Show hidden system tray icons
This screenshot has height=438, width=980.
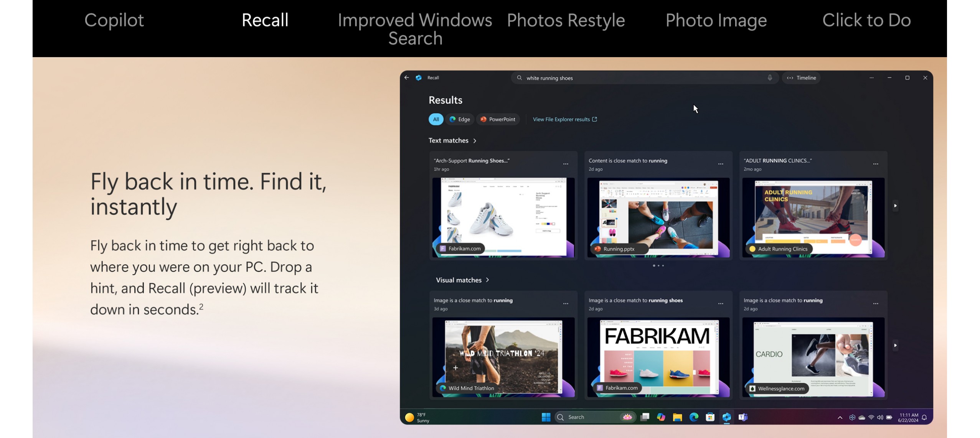pos(840,417)
